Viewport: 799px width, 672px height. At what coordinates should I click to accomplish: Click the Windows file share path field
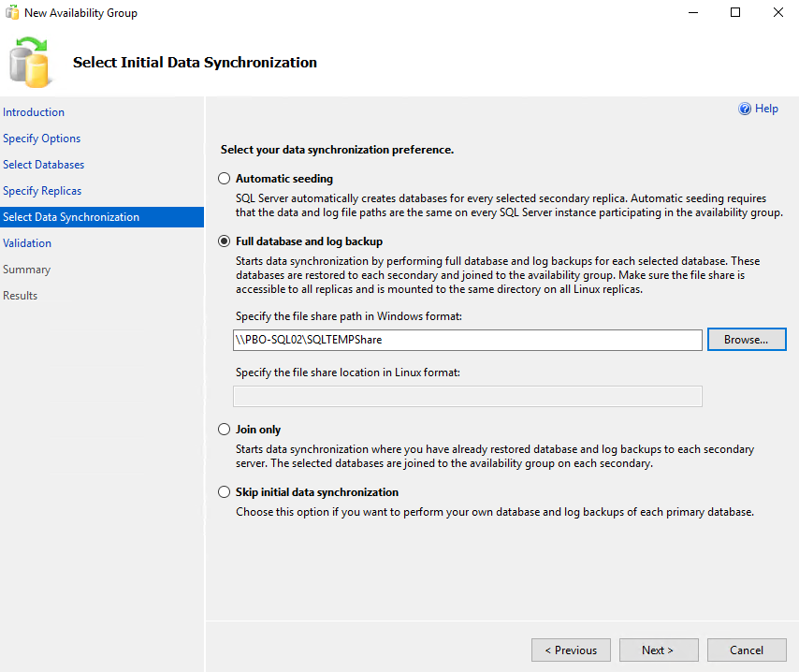(467, 340)
